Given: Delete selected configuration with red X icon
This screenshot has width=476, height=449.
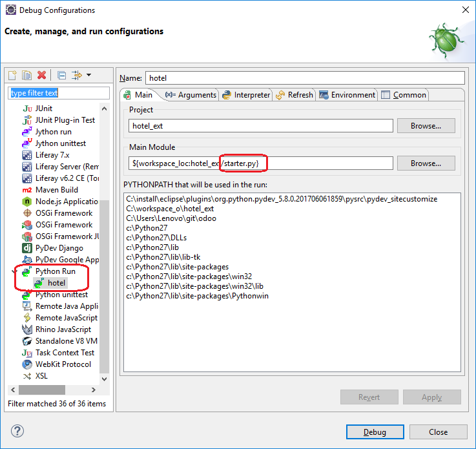Looking at the screenshot, I should tap(41, 76).
